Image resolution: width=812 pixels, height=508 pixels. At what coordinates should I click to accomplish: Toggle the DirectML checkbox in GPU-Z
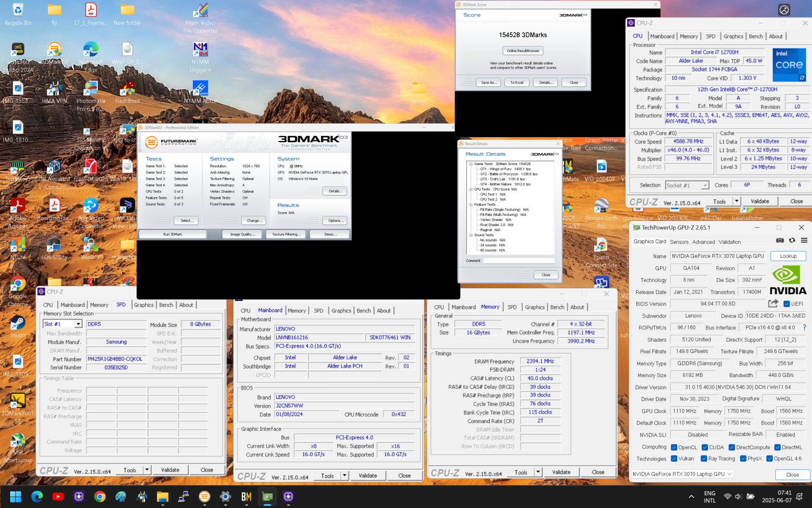pos(777,447)
